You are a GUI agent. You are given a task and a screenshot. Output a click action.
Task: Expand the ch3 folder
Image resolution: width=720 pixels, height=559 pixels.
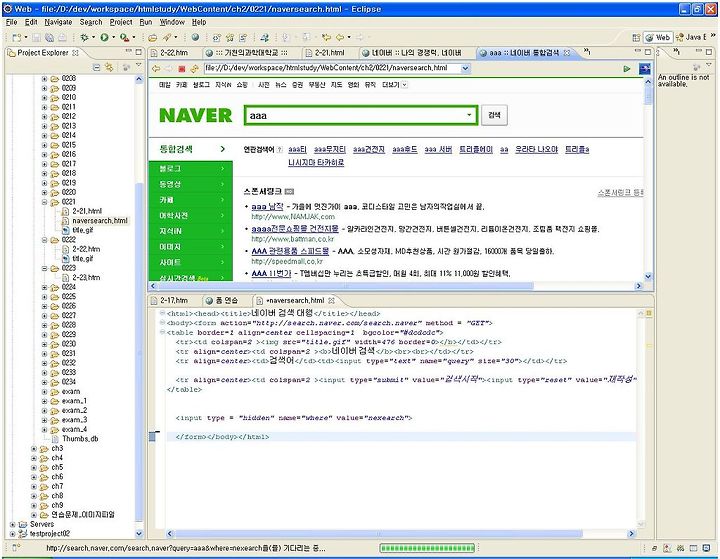click(x=34, y=448)
